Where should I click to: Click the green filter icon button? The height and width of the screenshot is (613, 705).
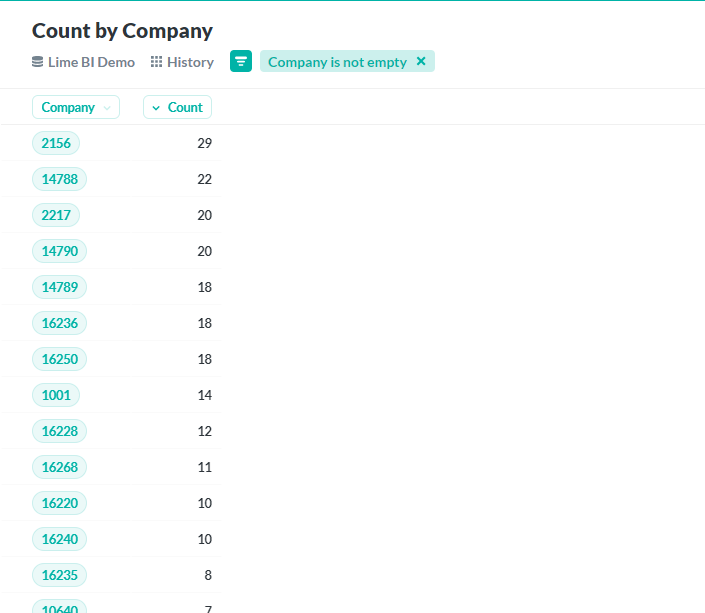[241, 61]
